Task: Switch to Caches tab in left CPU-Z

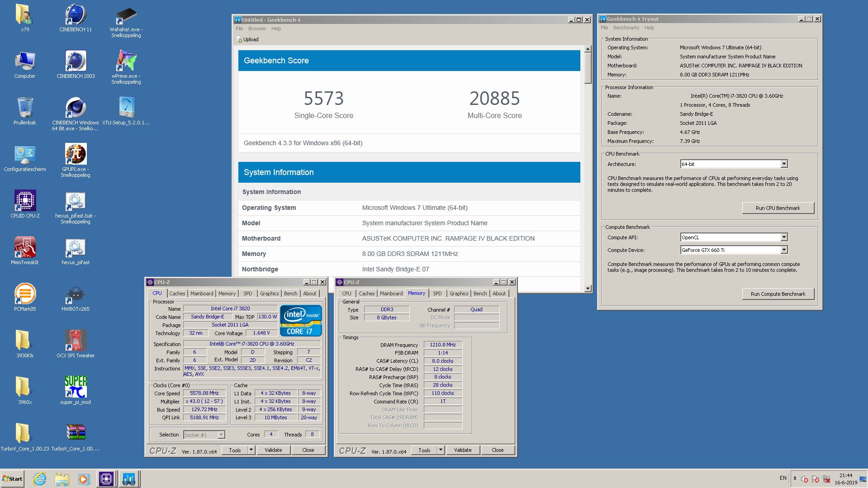Action: click(x=177, y=294)
